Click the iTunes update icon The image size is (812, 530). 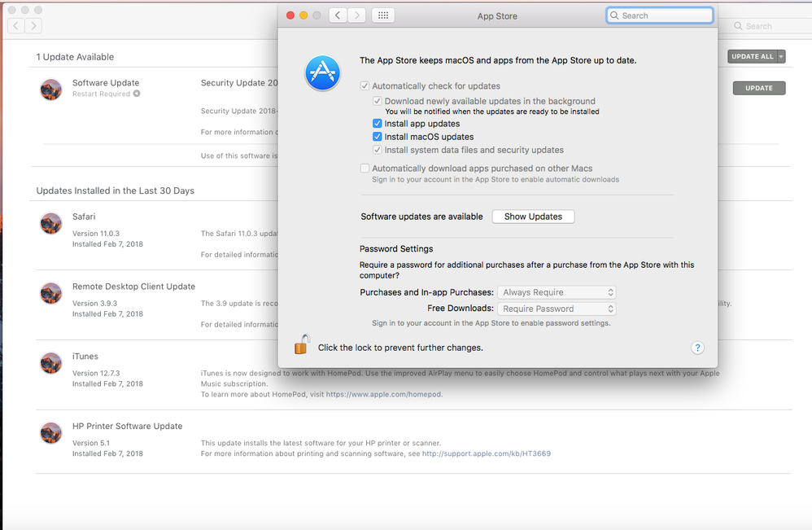coord(51,362)
